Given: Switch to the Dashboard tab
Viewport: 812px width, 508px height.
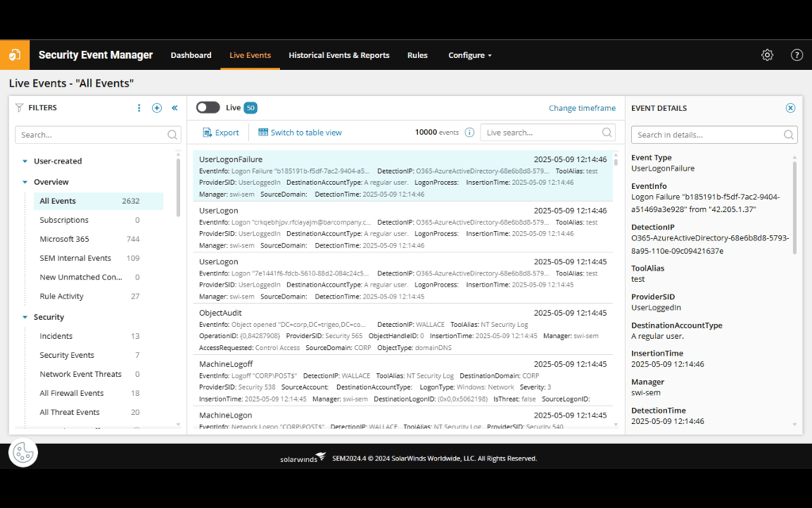Looking at the screenshot, I should pos(190,55).
